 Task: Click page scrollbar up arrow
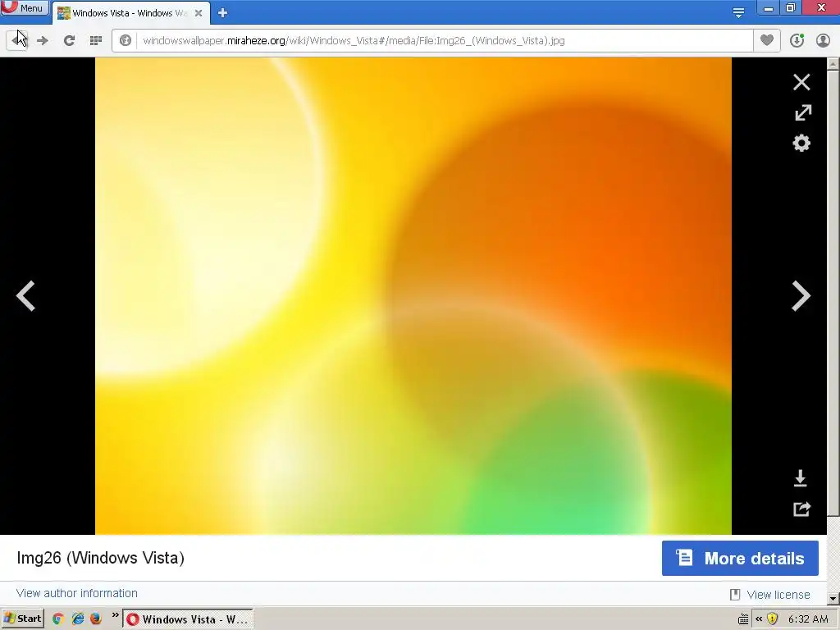[x=833, y=64]
